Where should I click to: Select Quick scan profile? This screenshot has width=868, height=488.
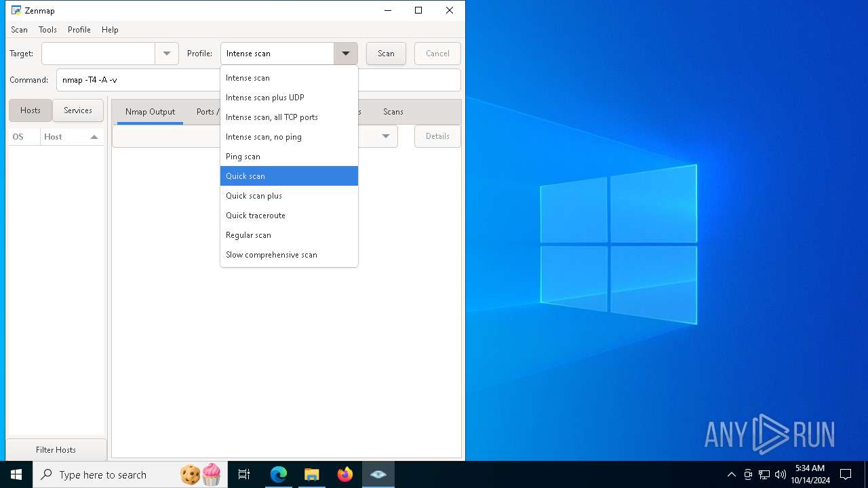coord(289,176)
